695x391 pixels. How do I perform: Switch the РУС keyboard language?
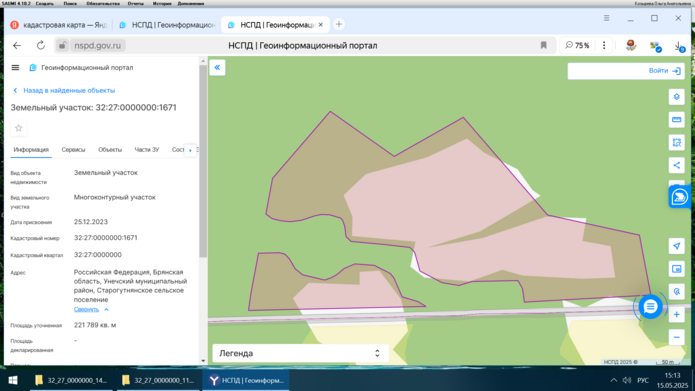643,380
